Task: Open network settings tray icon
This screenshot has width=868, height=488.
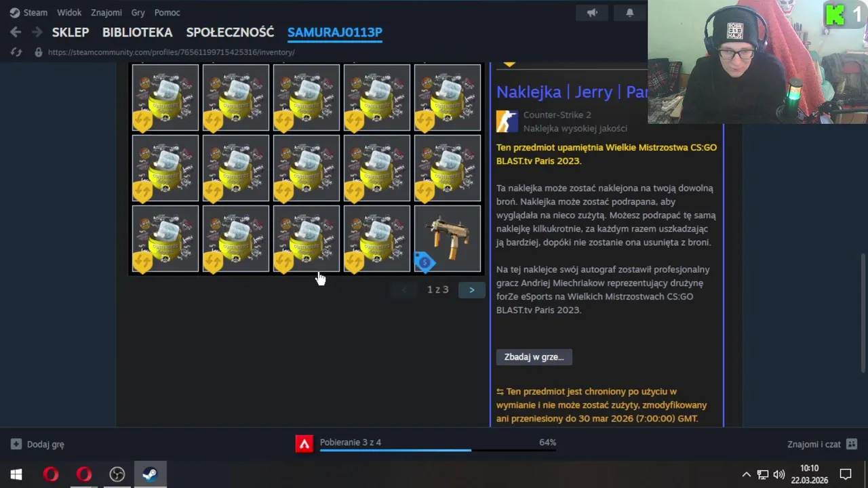Action: coord(763,474)
